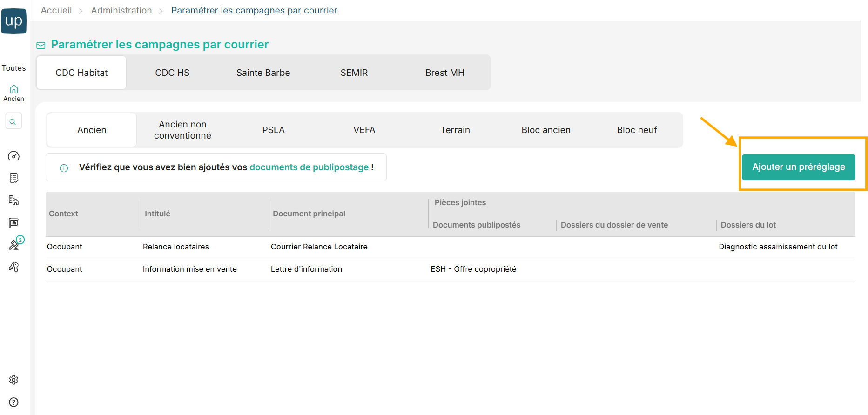The height and width of the screenshot is (415, 868).
Task: Follow the documents de publipostage link
Action: tap(309, 167)
